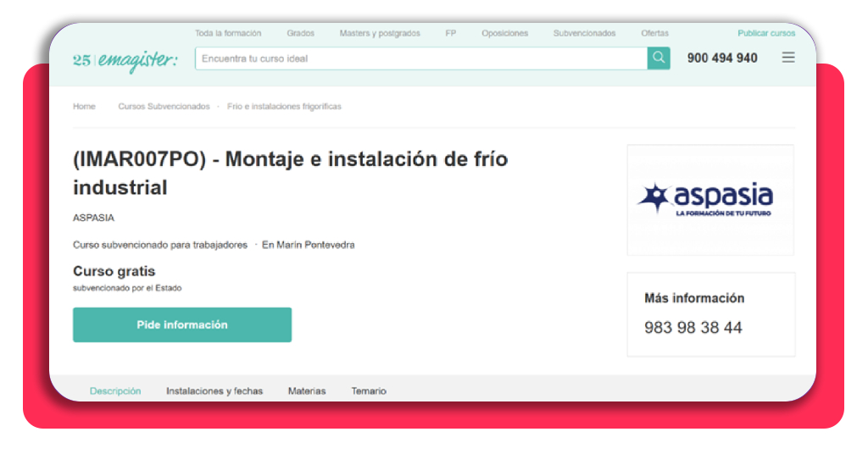Click the search magnifier button
The width and height of the screenshot is (868, 454).
pyautogui.click(x=658, y=58)
